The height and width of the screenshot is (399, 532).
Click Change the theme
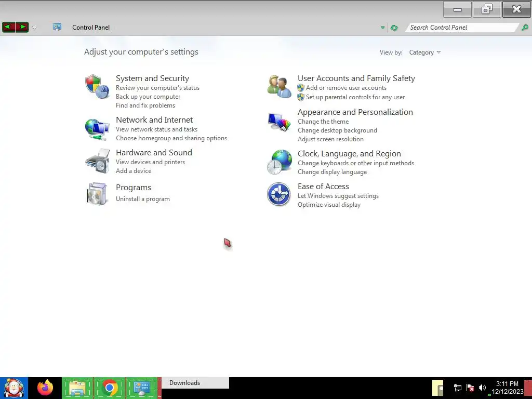[x=323, y=122]
